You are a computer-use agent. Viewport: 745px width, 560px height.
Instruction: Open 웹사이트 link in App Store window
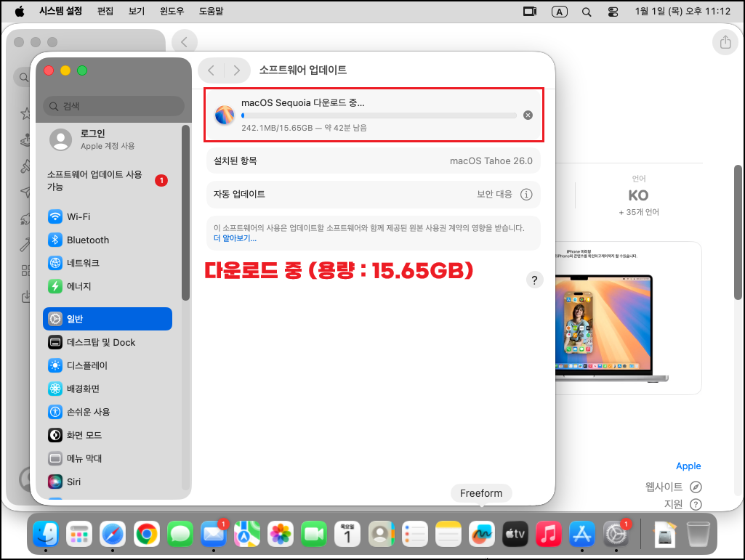pos(673,487)
